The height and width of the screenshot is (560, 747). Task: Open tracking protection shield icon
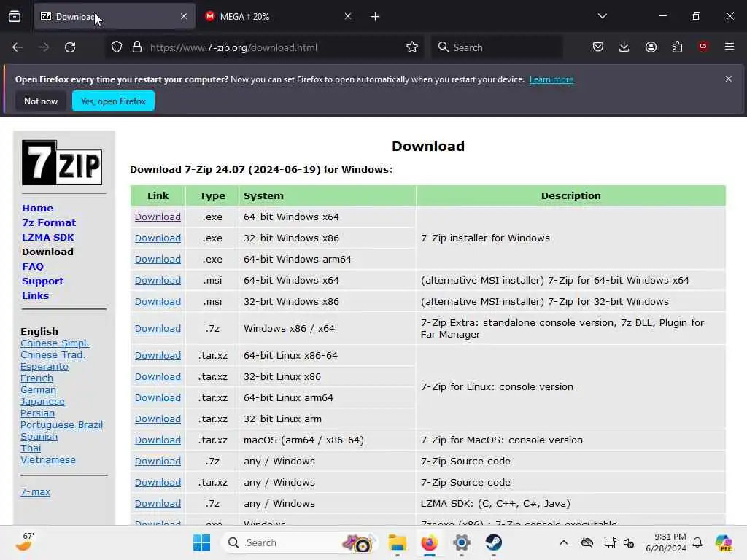click(x=117, y=47)
